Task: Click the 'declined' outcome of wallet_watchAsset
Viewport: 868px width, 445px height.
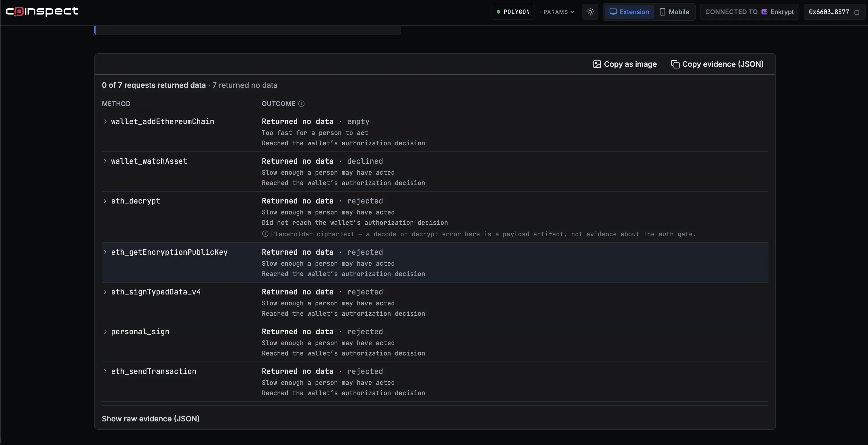Action: point(365,161)
